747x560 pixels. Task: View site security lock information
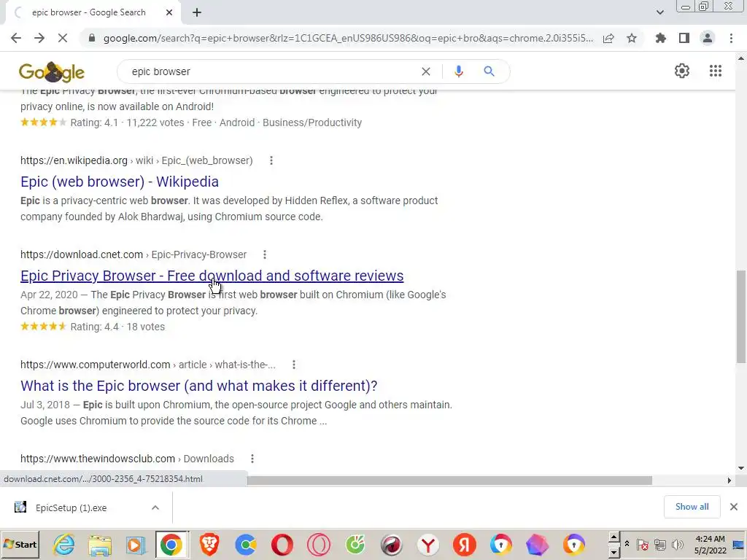click(92, 38)
